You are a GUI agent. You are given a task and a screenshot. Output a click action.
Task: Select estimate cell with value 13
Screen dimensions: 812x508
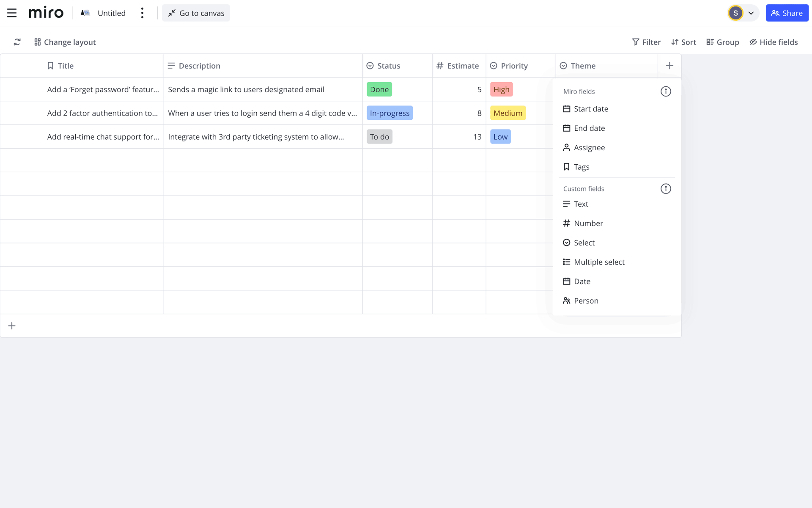[x=459, y=137]
